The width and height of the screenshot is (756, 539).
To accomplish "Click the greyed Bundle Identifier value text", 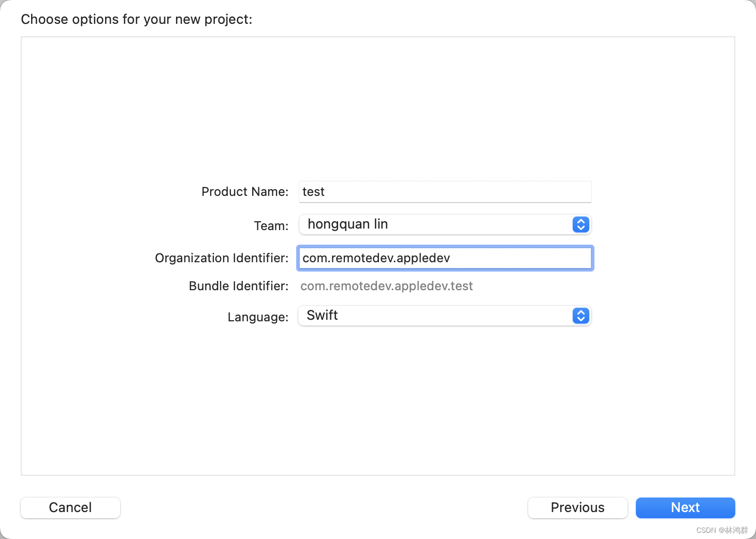I will coord(386,286).
